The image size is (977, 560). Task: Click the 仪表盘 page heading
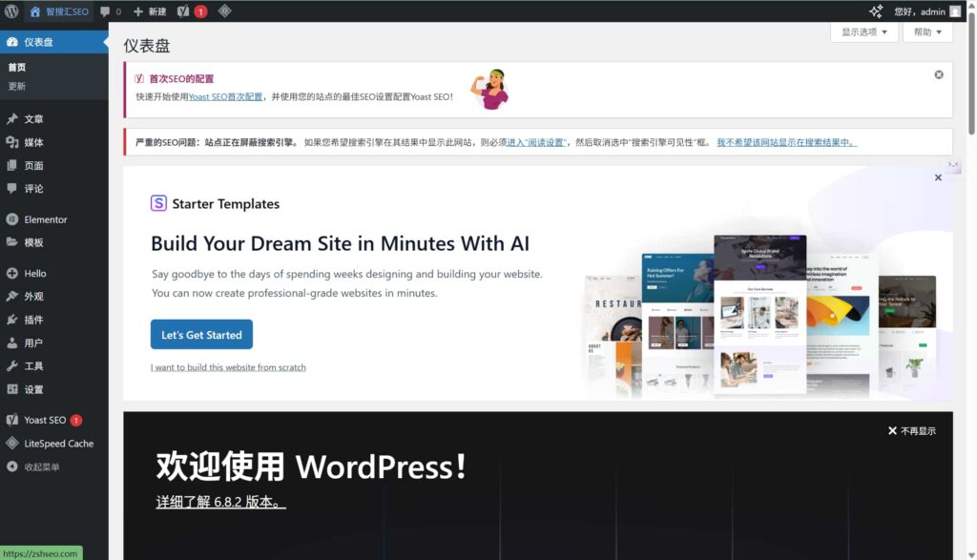click(x=146, y=46)
